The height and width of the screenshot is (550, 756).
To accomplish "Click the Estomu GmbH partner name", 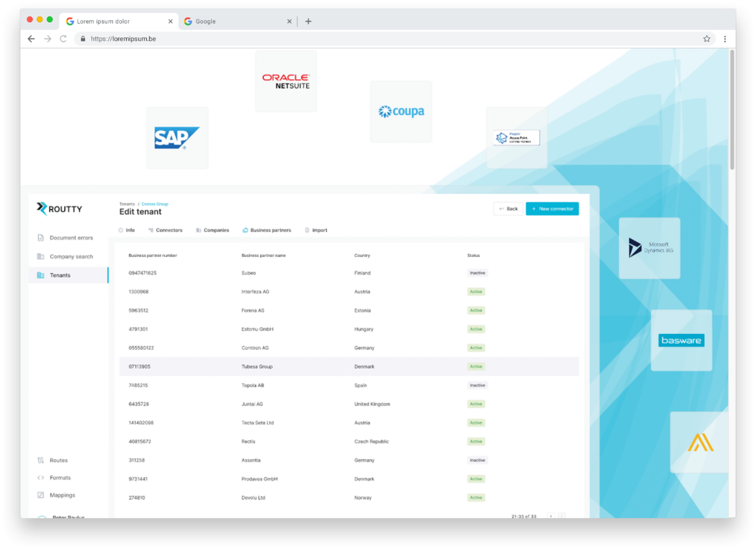I will tap(258, 329).
